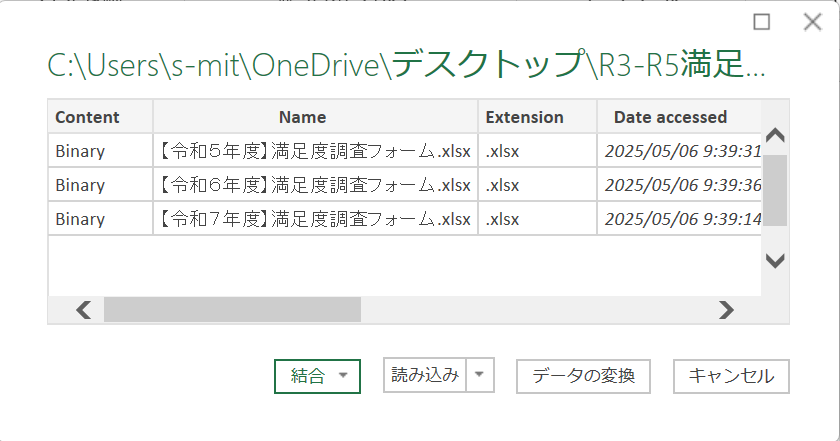This screenshot has height=441, width=840.
Task: Click Binary in the 令和7年度 row
Action: (80, 218)
